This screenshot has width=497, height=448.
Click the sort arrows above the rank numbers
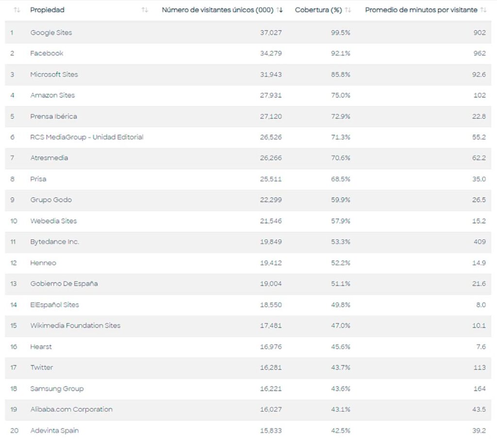(17, 10)
